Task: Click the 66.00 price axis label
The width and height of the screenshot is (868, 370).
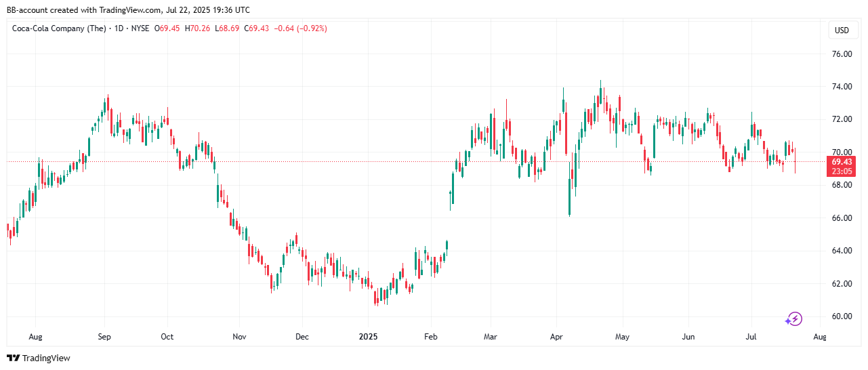Action: pos(842,218)
